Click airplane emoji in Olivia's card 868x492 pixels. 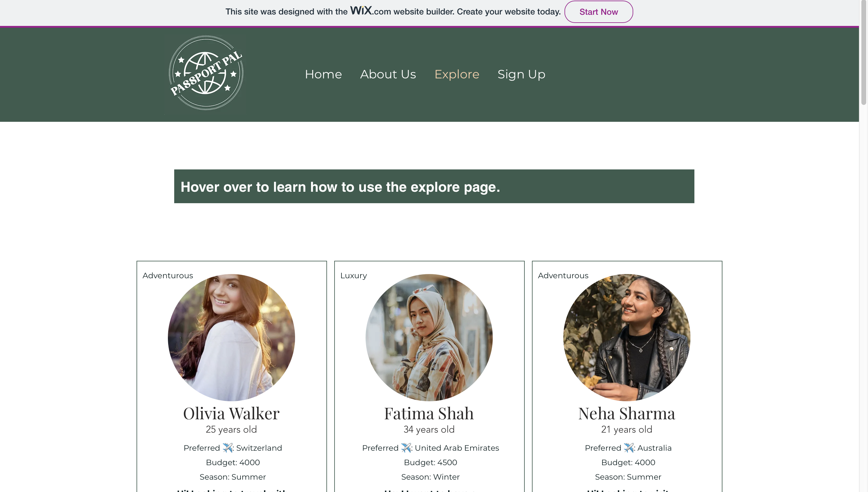228,448
